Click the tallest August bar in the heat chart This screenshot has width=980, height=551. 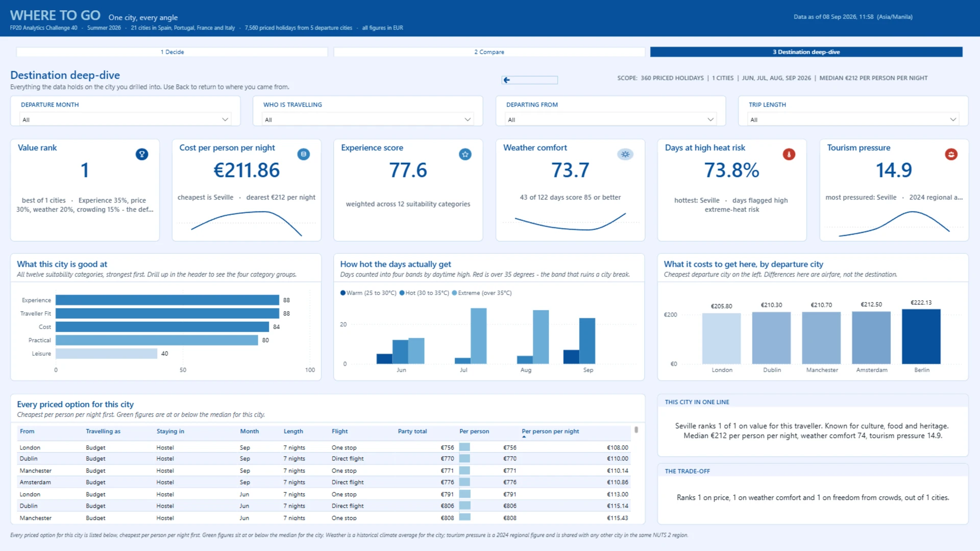click(x=541, y=337)
